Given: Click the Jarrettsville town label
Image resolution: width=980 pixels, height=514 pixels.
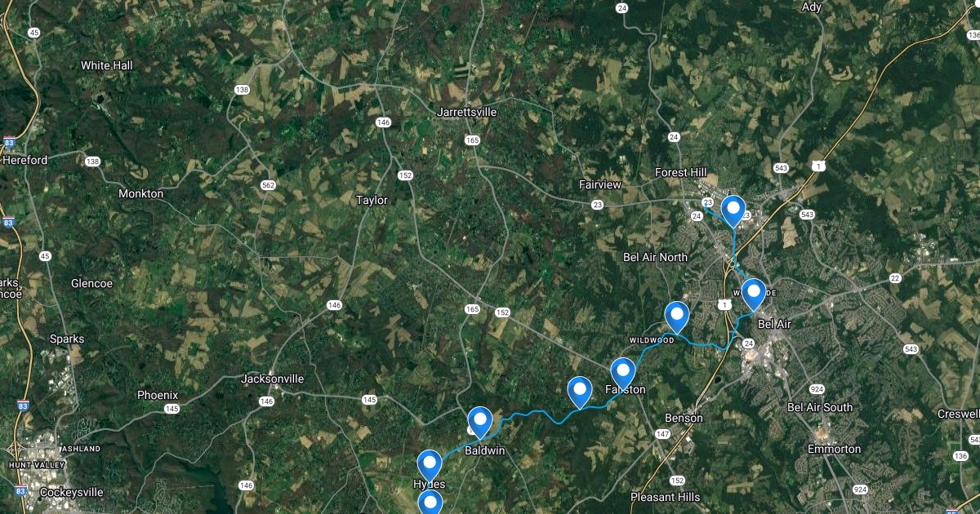Looking at the screenshot, I should point(467,112).
